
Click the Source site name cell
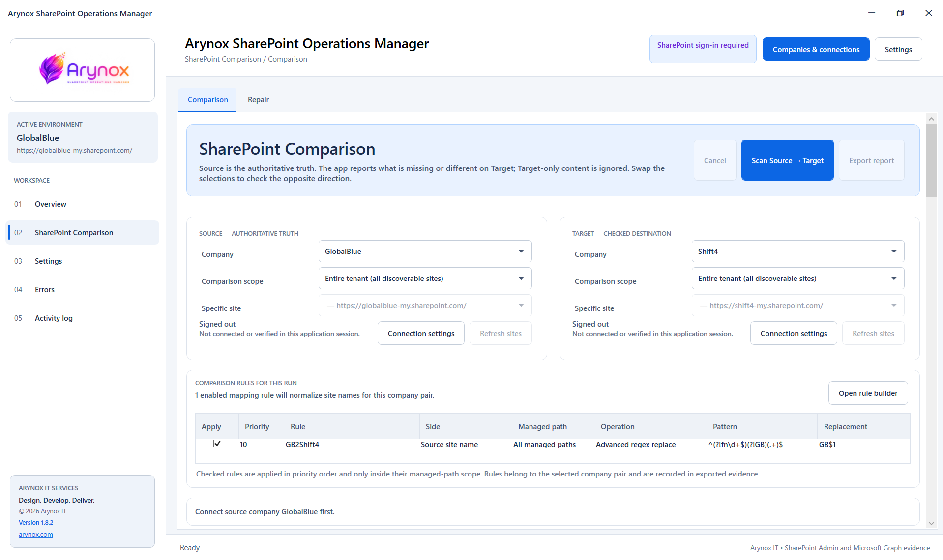tap(449, 445)
